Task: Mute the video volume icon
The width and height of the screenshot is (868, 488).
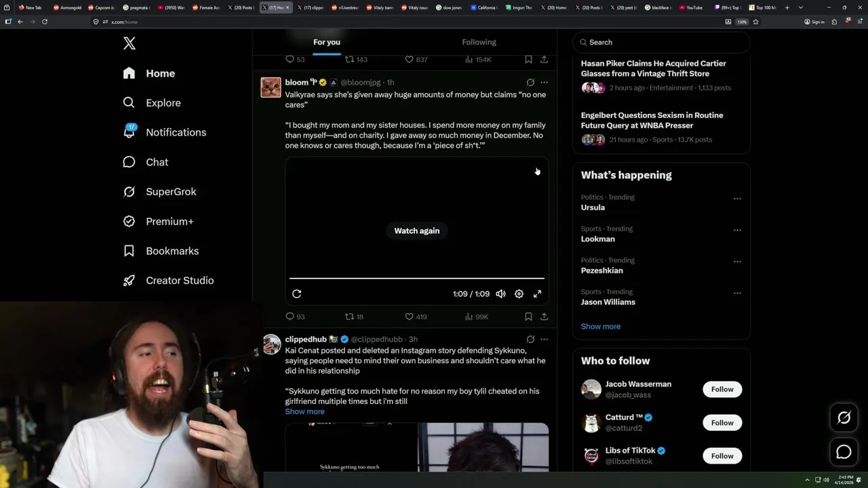Action: pyautogui.click(x=500, y=293)
